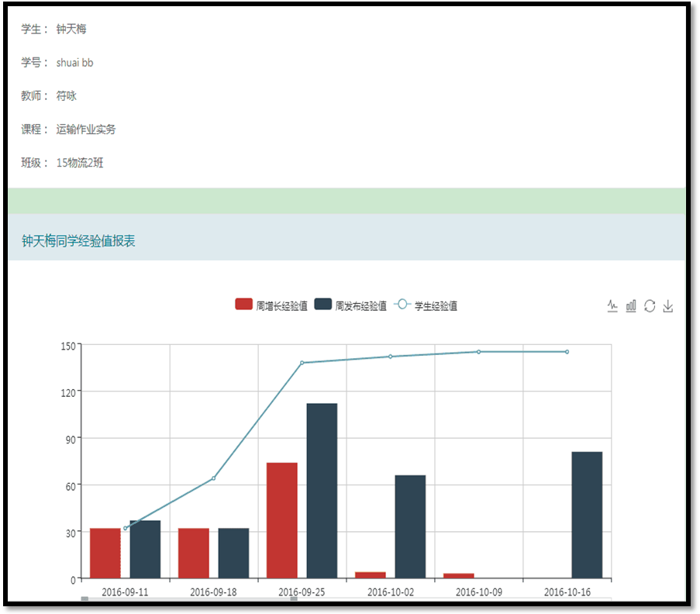This screenshot has height=614, width=700.
Task: Click the dark bar for 2016-09-18
Action: (x=233, y=554)
